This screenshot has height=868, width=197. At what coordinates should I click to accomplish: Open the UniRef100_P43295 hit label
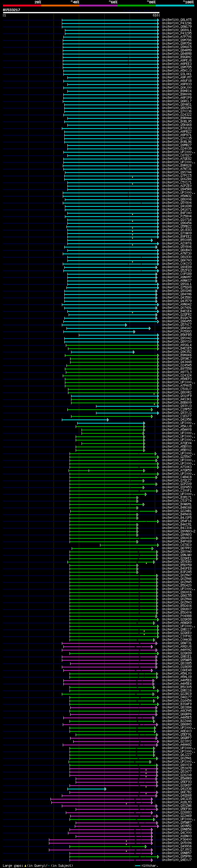point(177,33)
